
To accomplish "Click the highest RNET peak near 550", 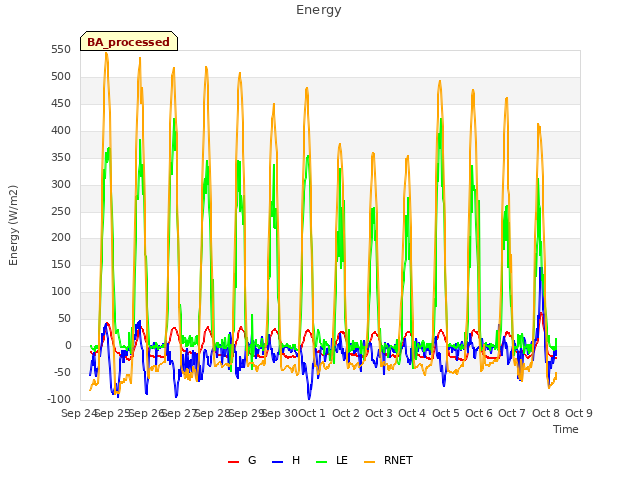I will point(107,53).
